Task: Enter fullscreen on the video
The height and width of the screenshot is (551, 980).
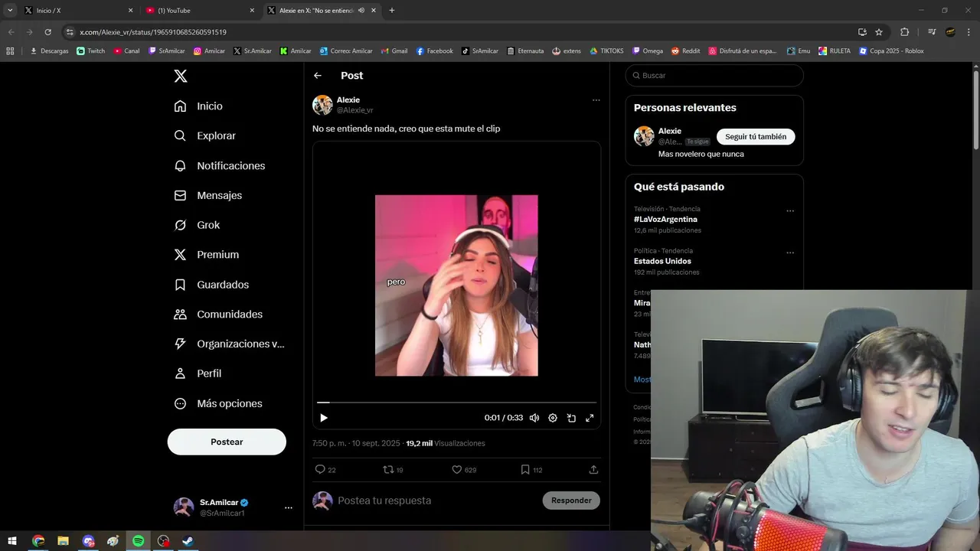Action: coord(590,418)
